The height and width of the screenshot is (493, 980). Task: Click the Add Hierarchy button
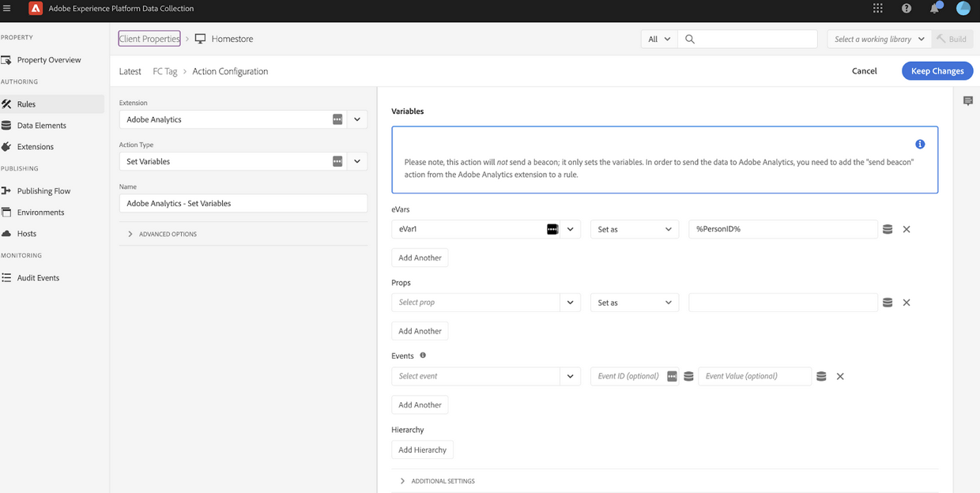click(422, 450)
